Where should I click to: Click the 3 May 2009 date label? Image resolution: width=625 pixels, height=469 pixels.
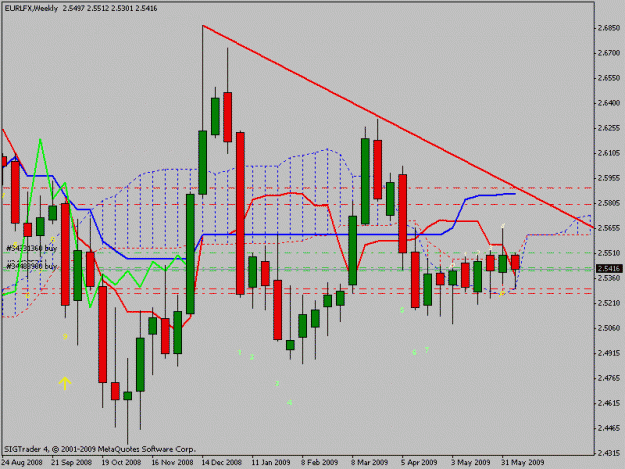coord(470,463)
